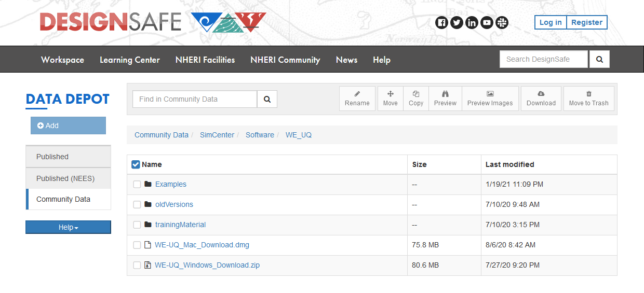Open the NHERI Facilities menu
This screenshot has width=644, height=293.
point(205,60)
